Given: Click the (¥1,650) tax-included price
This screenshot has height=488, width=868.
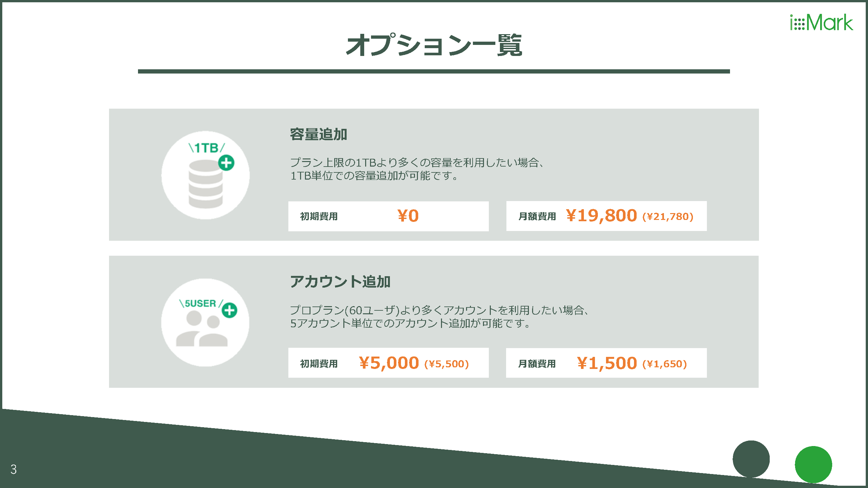Looking at the screenshot, I should (x=665, y=364).
